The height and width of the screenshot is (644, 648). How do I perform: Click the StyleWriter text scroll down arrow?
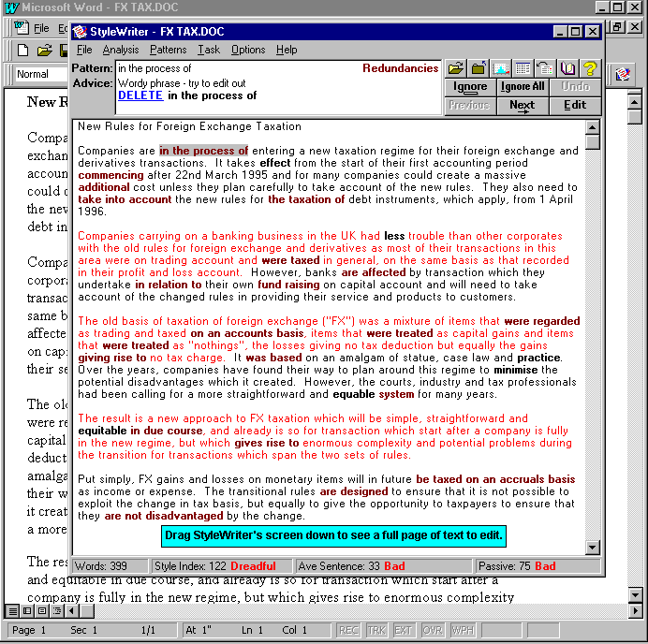(592, 548)
